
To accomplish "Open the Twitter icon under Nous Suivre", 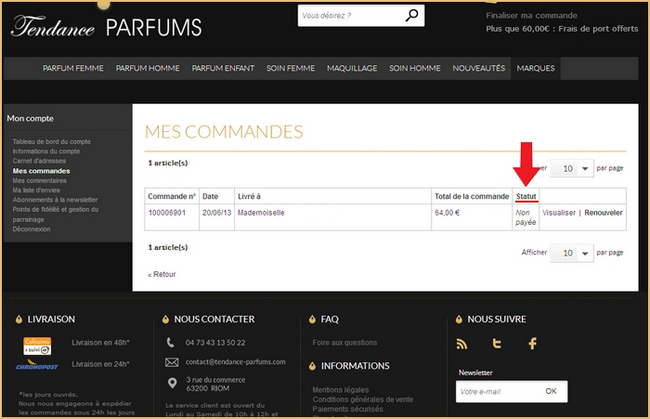I will pyautogui.click(x=497, y=344).
